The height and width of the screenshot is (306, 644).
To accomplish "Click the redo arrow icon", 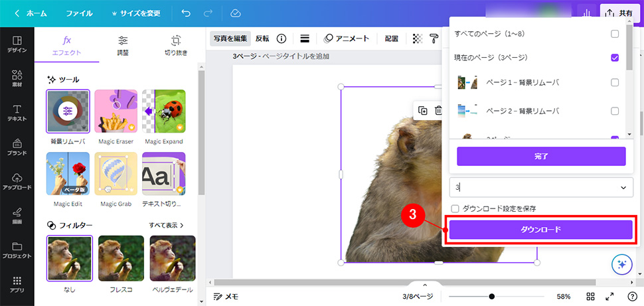I will coord(208,13).
